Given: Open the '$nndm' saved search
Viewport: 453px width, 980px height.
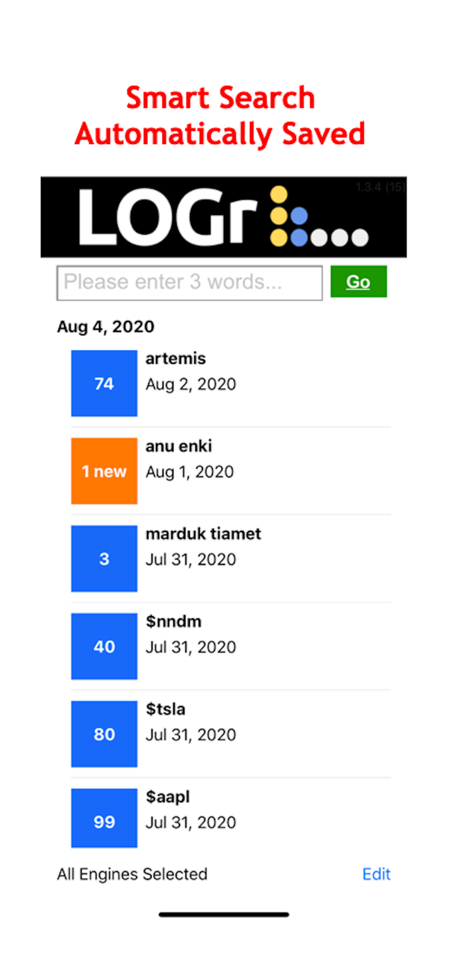Looking at the screenshot, I should pos(174,621).
